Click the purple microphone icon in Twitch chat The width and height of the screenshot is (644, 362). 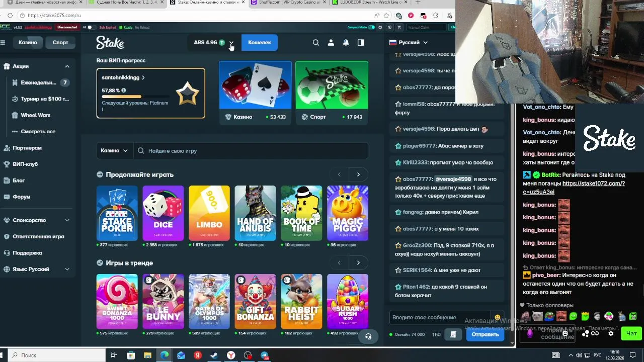point(529,333)
